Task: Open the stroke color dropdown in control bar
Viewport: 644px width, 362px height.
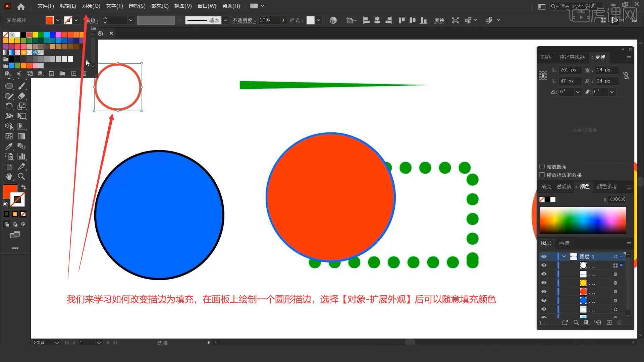Action: 76,20
